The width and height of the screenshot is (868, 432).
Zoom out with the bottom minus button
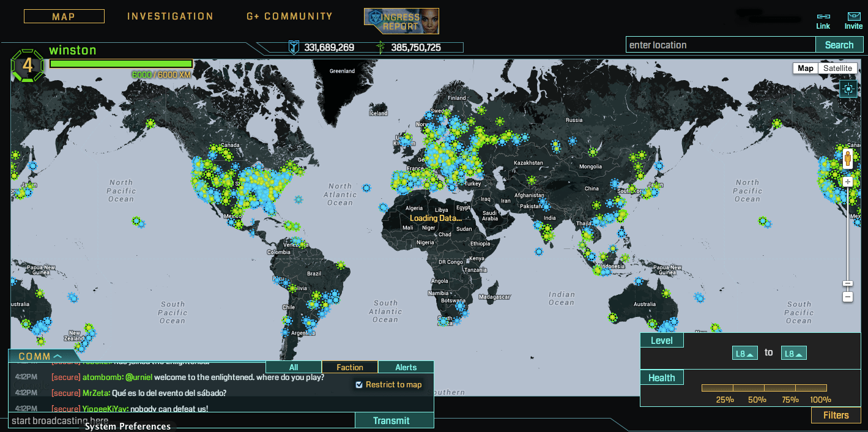(848, 297)
